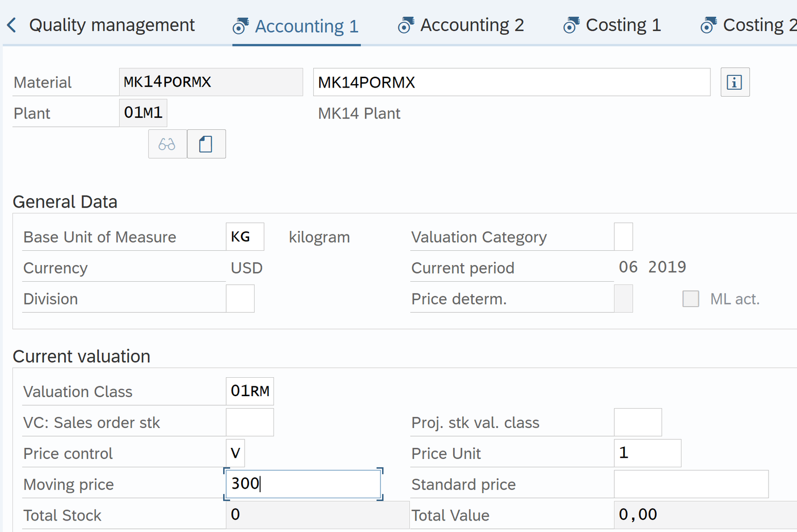
Task: Open the Costing 1 tab
Action: click(623, 25)
